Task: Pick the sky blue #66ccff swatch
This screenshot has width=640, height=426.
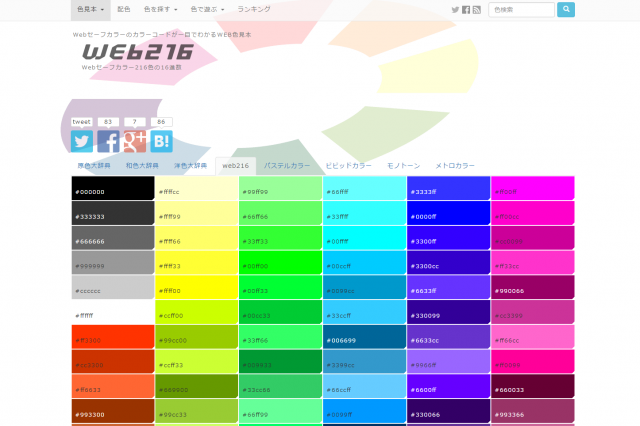Action: coord(364,386)
